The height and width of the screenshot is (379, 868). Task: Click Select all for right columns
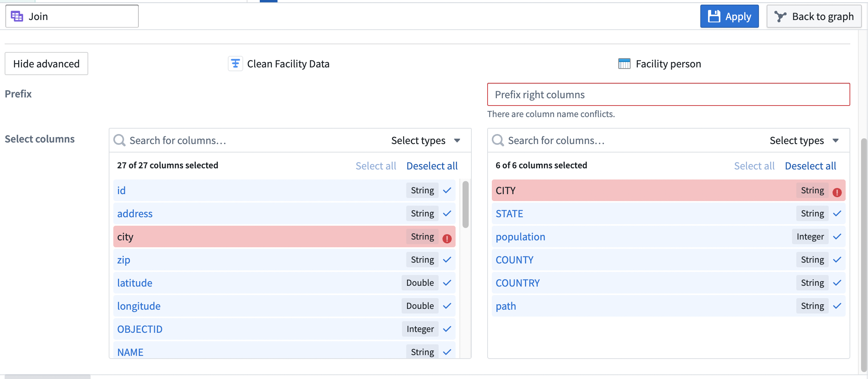754,166
